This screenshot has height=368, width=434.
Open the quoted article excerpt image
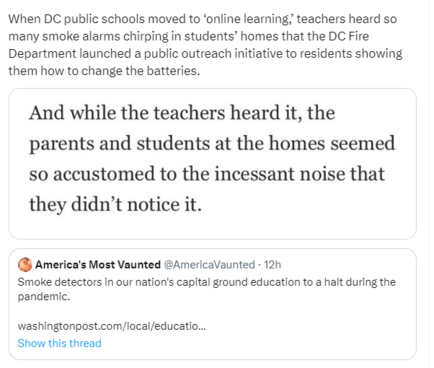[213, 164]
